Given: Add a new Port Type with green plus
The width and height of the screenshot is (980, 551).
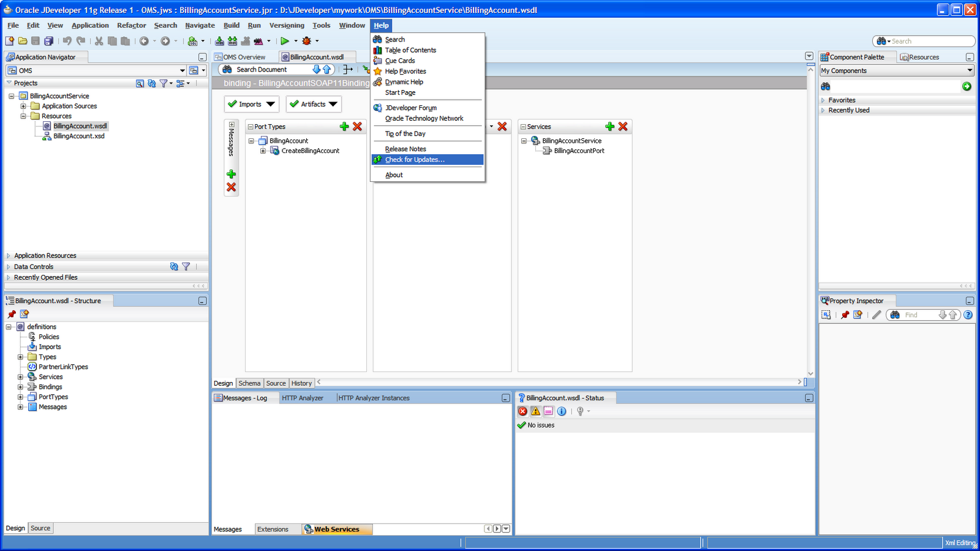Looking at the screenshot, I should (x=344, y=127).
